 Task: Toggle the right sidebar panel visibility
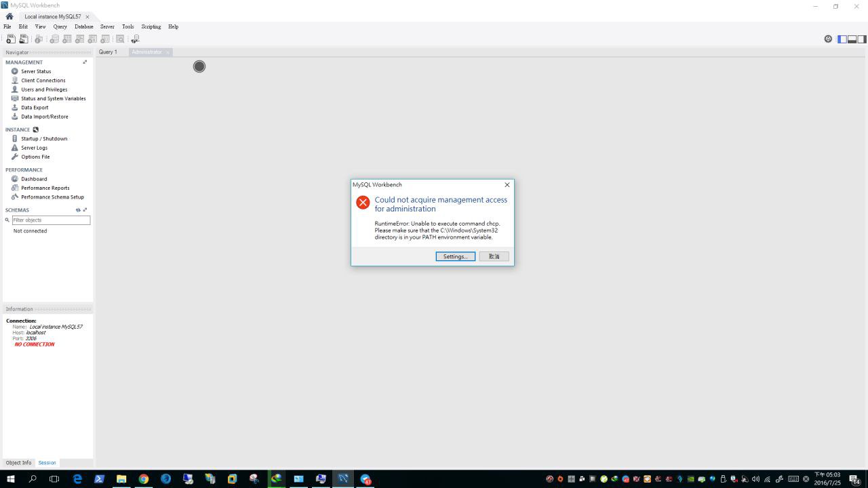(x=861, y=39)
